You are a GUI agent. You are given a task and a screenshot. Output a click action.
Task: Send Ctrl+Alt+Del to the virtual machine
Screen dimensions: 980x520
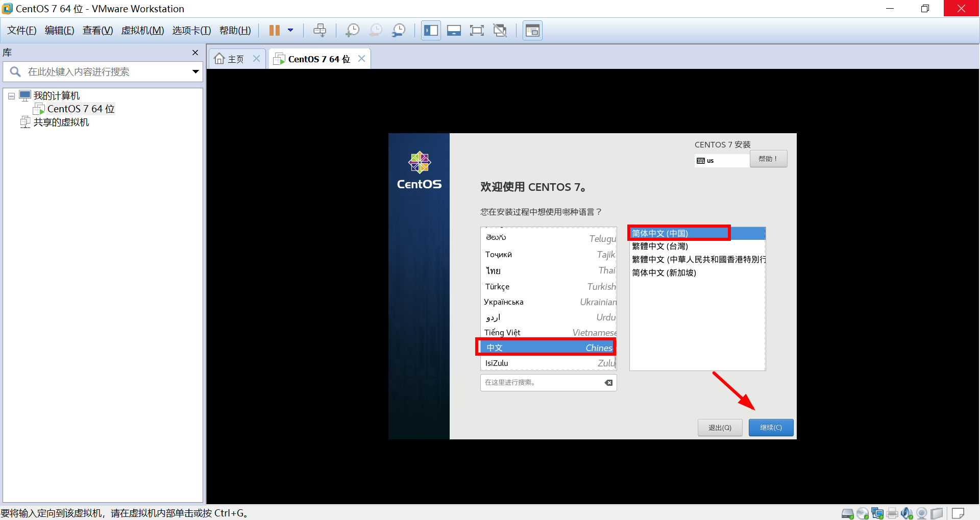(x=320, y=31)
